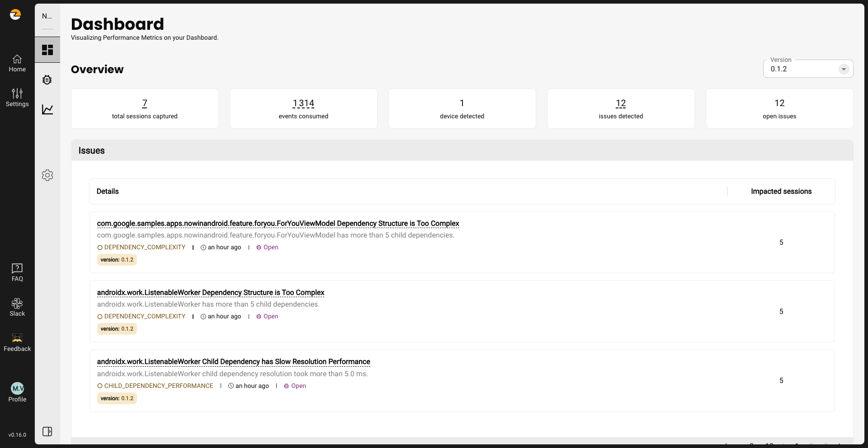
Task: Open the project selector labeled N...
Action: point(47,16)
